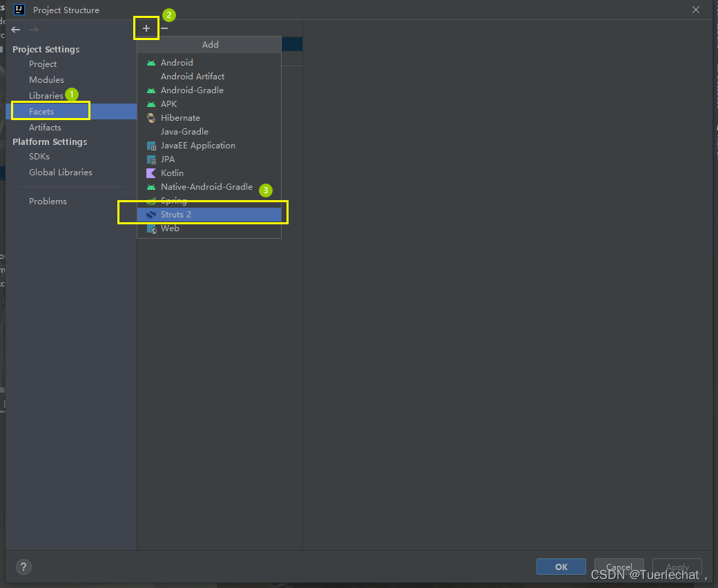The image size is (718, 588).
Task: Select Java-Gradle in the Add popup
Action: click(209, 132)
